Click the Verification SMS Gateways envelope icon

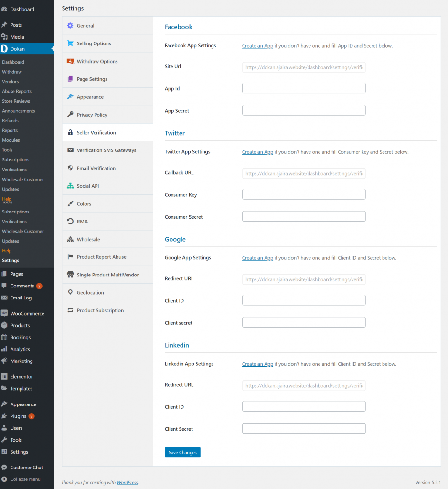tap(70, 150)
